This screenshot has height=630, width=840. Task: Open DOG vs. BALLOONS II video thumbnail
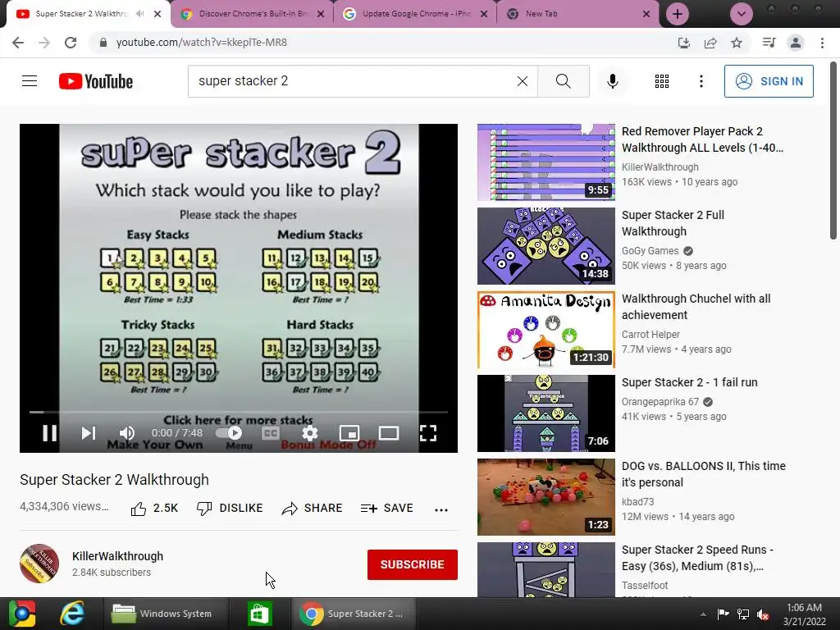546,497
